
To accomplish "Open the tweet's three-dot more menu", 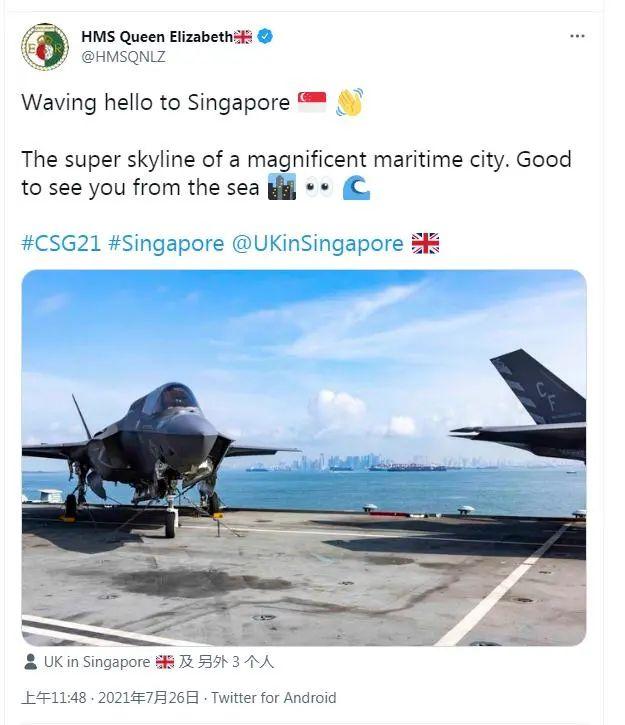I will 577,36.
